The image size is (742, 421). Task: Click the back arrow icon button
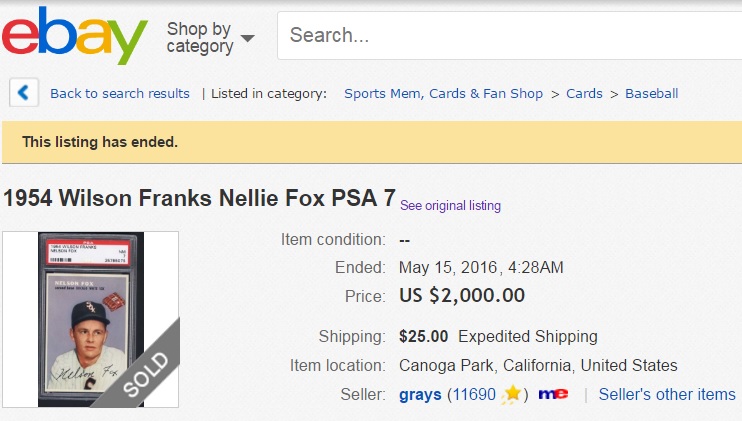click(x=24, y=93)
